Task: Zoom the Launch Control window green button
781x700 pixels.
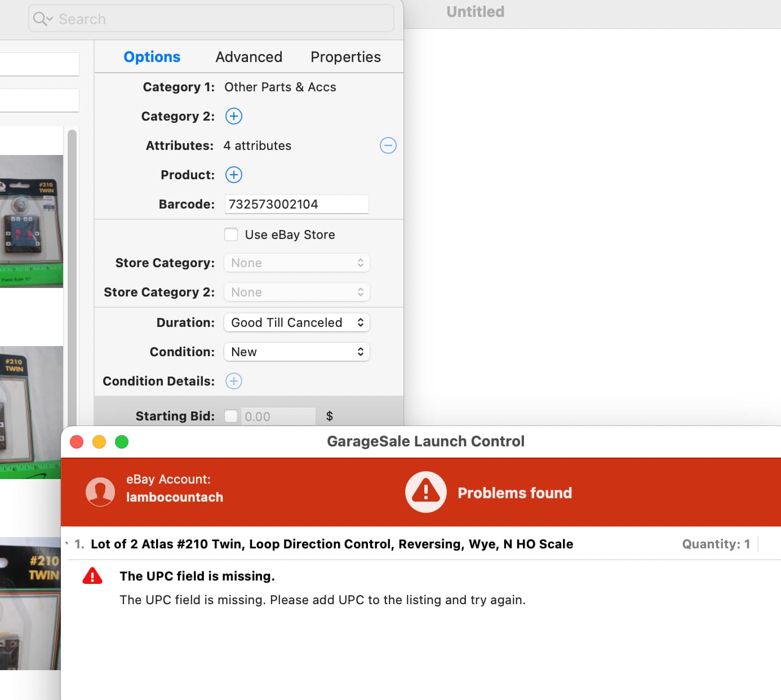Action: (122, 442)
